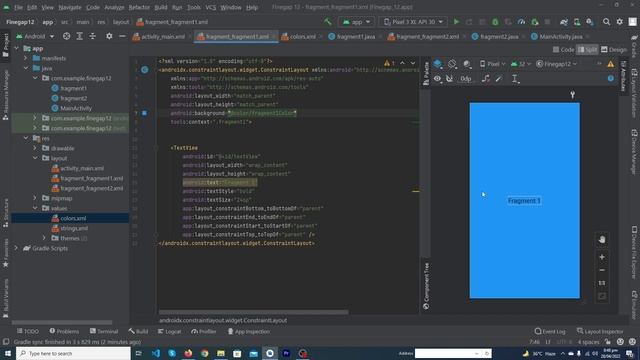Click Clear Constraints icon in design toolbar
Image resolution: width=640 pixels, height=360 pixels.
pyautogui.click(x=485, y=78)
